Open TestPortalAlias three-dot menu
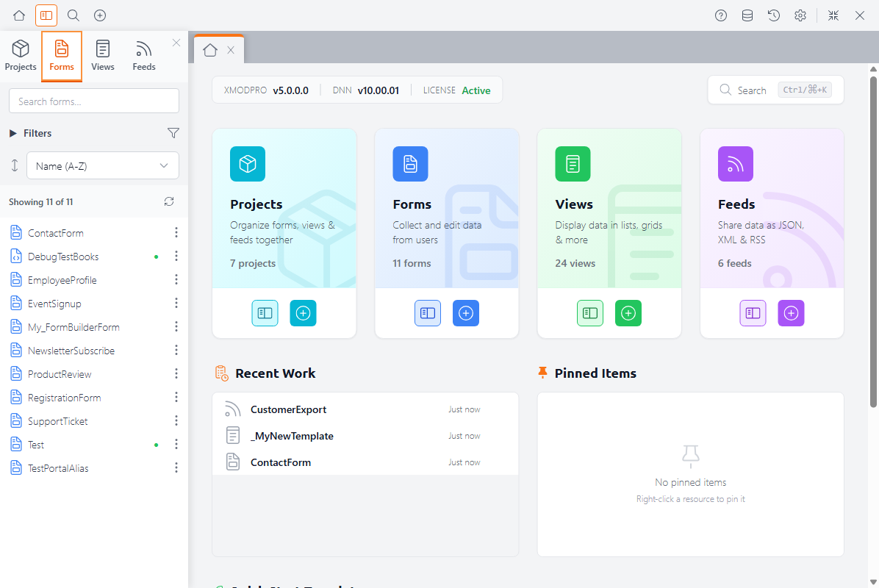The height and width of the screenshot is (588, 879). click(x=176, y=468)
